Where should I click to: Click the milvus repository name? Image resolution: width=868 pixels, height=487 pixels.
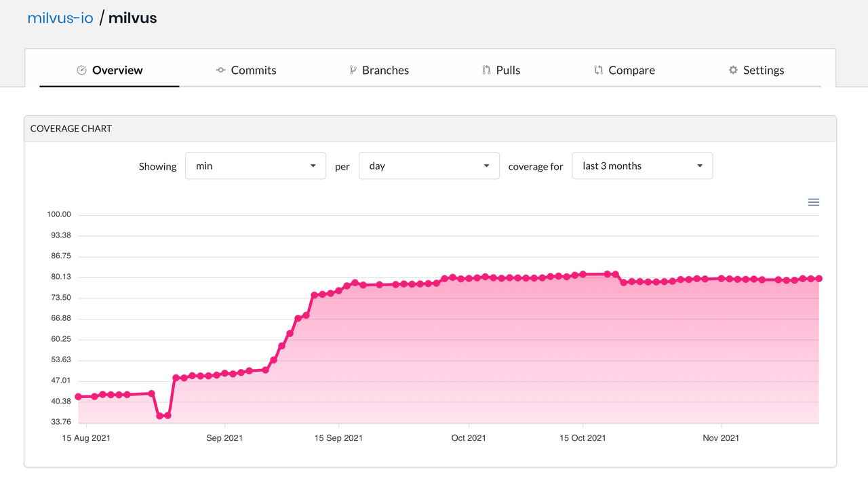pos(133,18)
